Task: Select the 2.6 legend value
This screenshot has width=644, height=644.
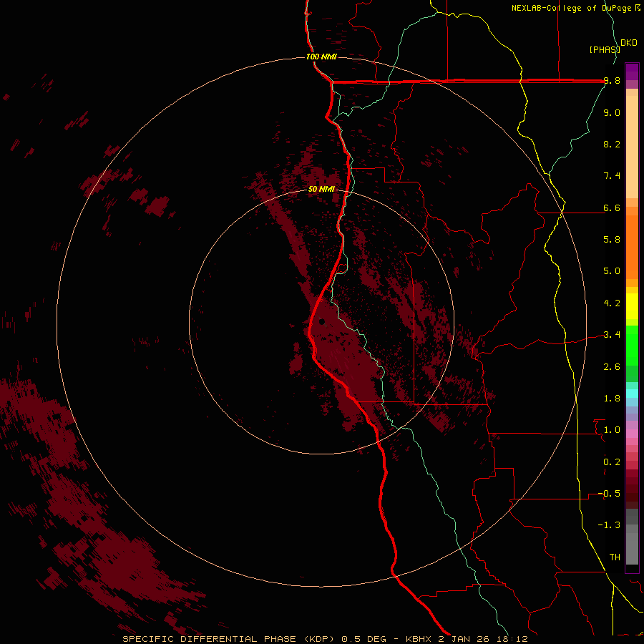Action: click(612, 367)
